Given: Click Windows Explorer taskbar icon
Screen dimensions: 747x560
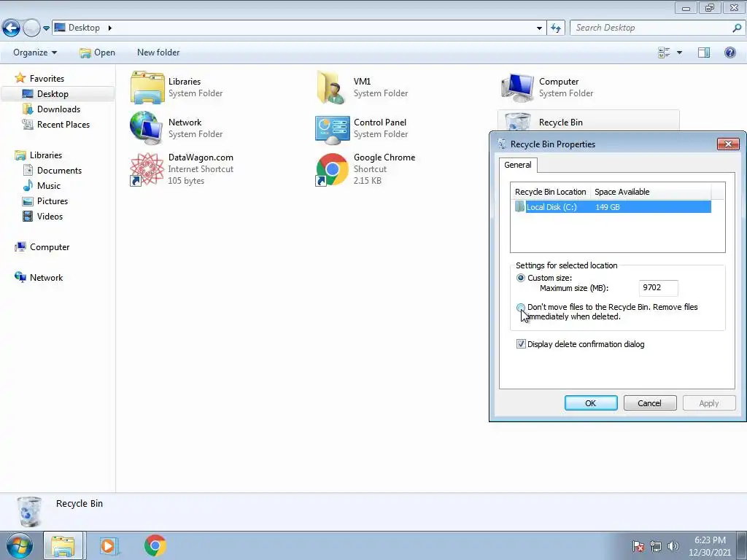Looking at the screenshot, I should coord(63,545).
